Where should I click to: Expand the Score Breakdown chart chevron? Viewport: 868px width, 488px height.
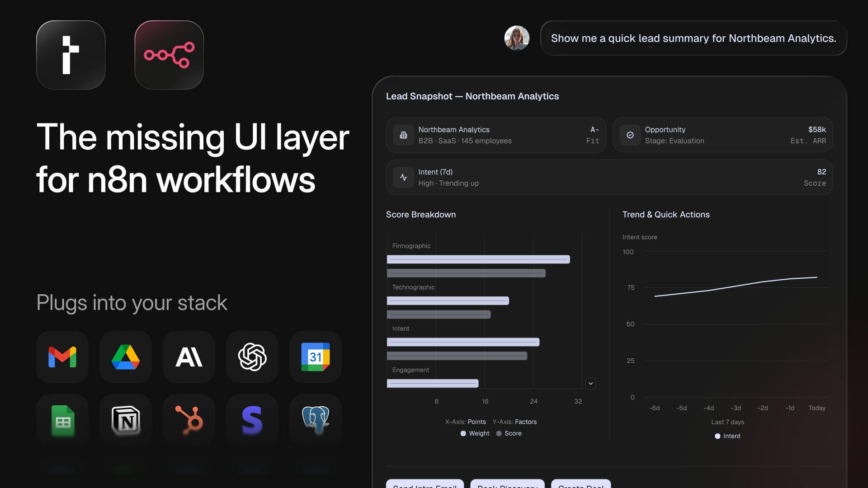[590, 384]
